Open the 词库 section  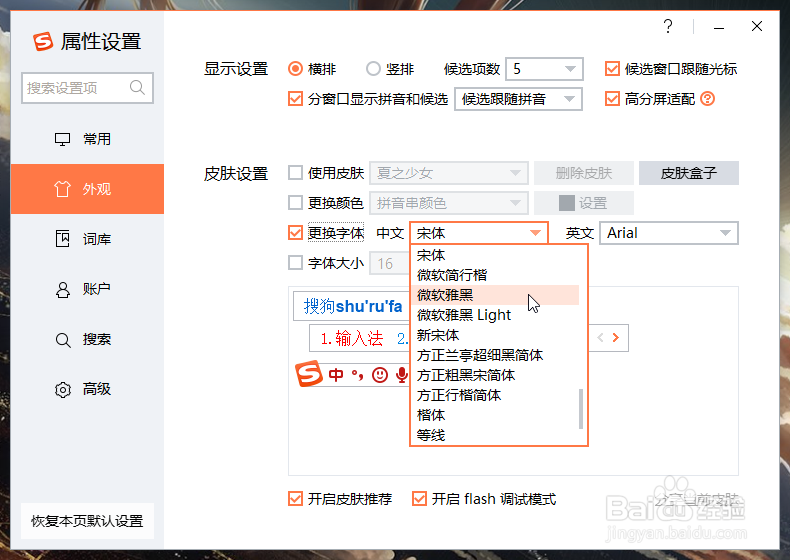(x=87, y=239)
